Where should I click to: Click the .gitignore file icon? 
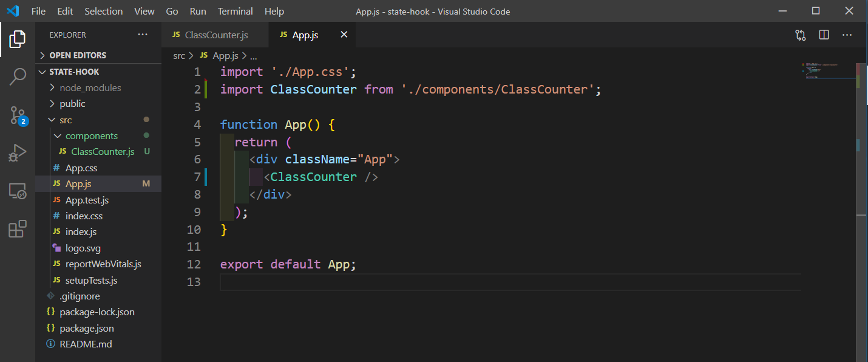pos(50,296)
